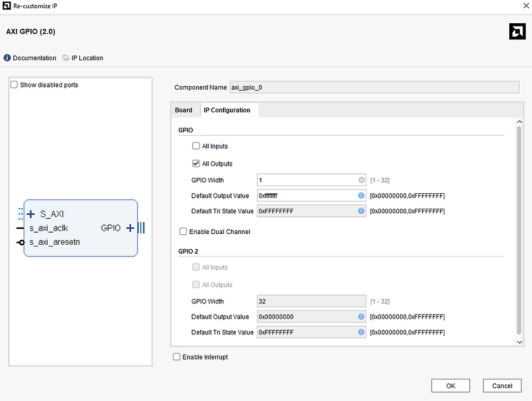The width and height of the screenshot is (532, 401).
Task: Click info icon for GPIO 2 Default Output Value
Action: (x=361, y=317)
